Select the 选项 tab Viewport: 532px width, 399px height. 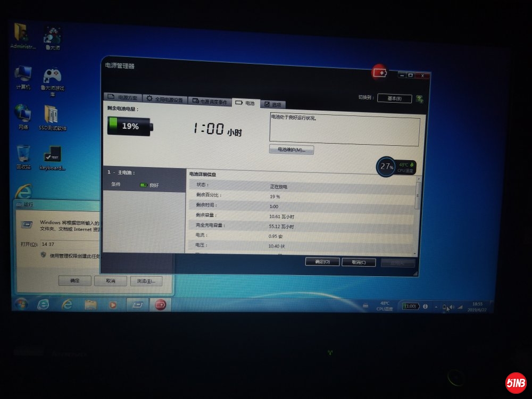[272, 104]
